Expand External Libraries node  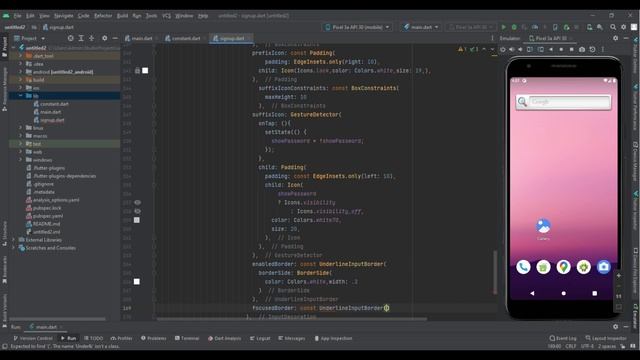(13, 240)
